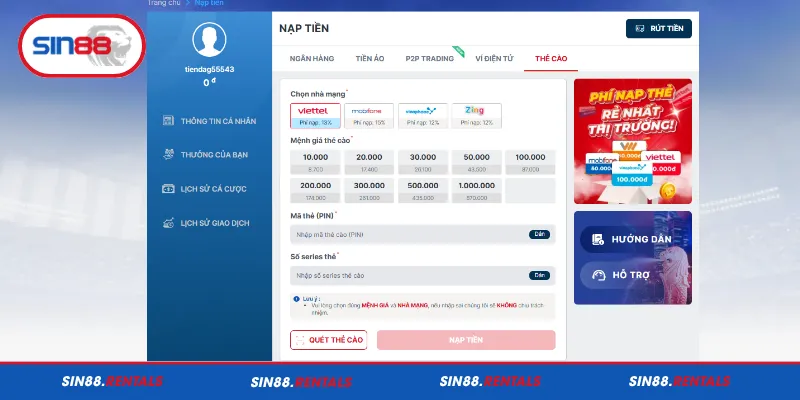
Task: Click the Quét thẻ cào button
Action: [329, 340]
